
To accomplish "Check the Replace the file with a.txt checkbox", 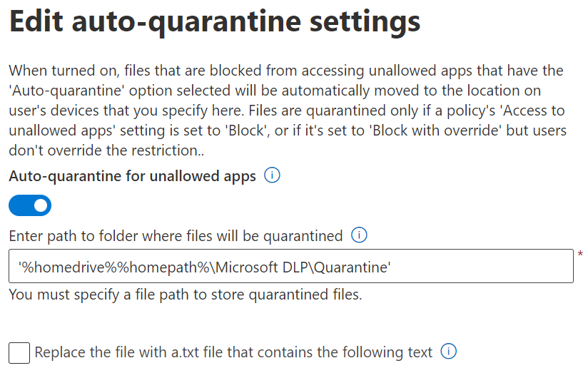I will tap(19, 352).
